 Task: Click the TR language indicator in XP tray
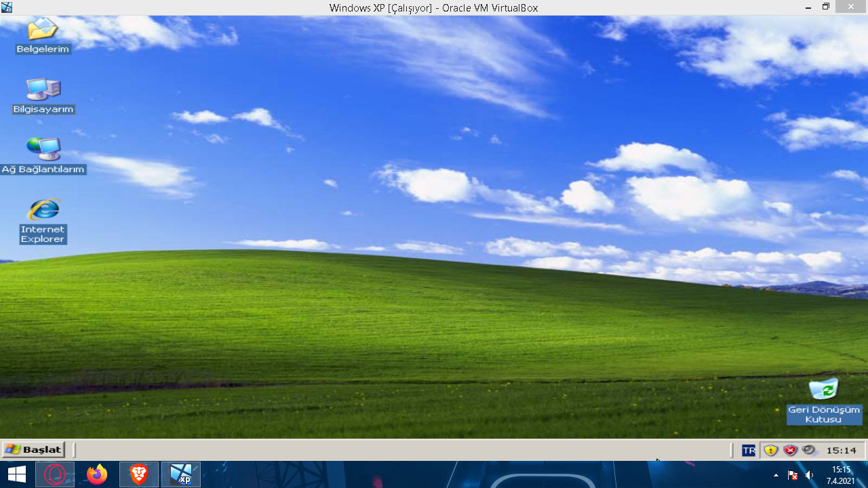(748, 450)
